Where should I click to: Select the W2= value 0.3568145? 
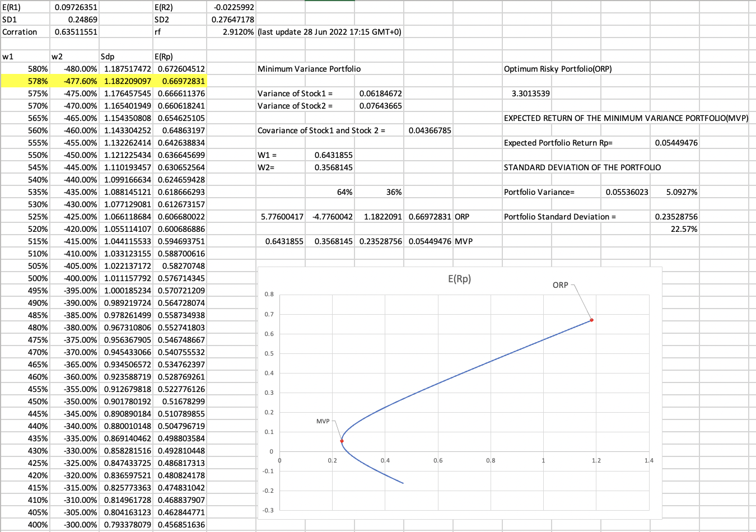[330, 167]
